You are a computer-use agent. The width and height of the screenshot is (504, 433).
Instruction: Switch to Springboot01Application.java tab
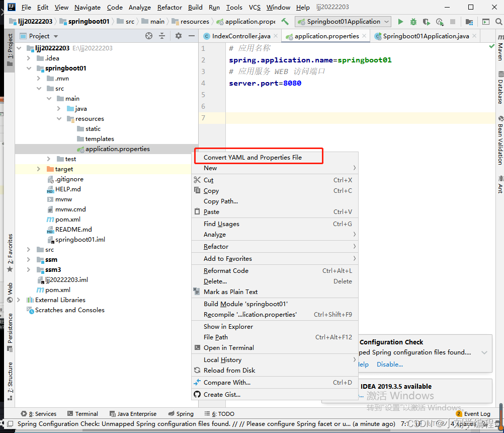click(426, 36)
